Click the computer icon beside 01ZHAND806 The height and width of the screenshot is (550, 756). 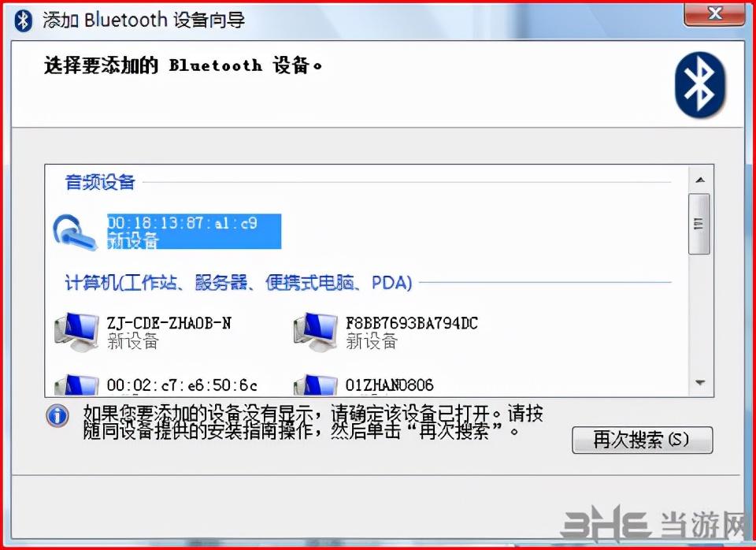point(315,385)
